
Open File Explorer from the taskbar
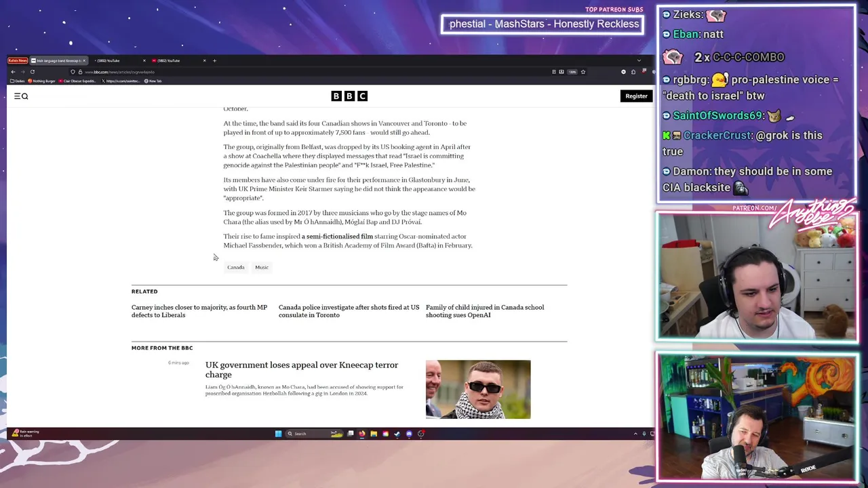[x=374, y=434]
